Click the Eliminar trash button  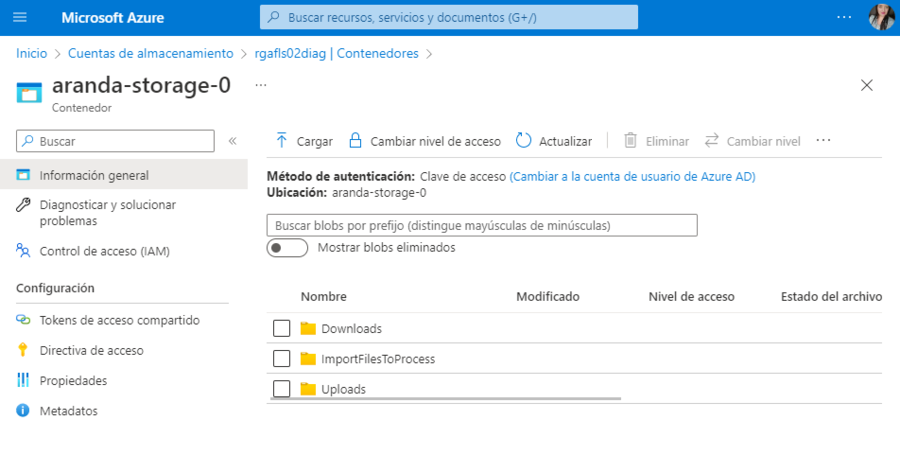coord(656,141)
